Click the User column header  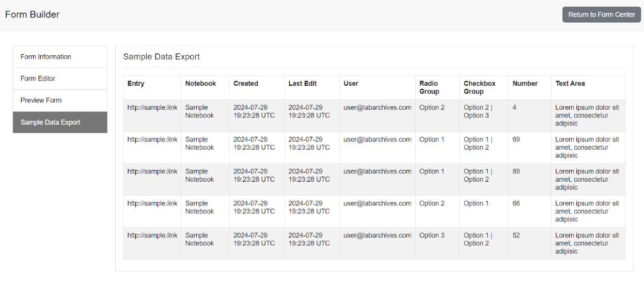pos(351,84)
